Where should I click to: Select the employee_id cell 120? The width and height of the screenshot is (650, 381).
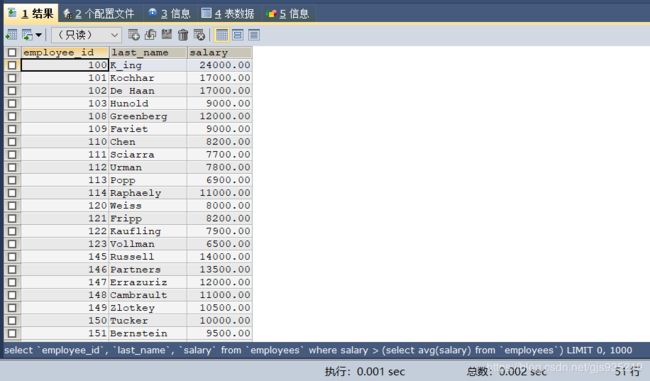[65, 206]
